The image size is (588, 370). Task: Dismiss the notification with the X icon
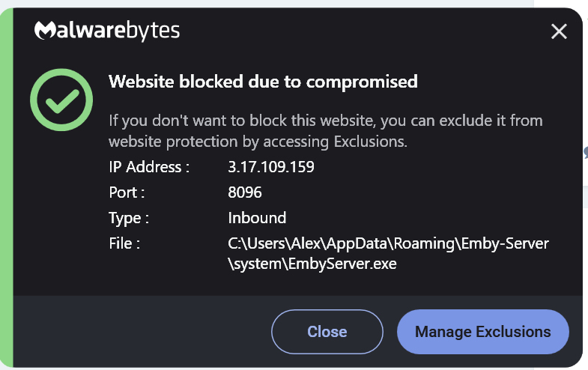pos(559,31)
